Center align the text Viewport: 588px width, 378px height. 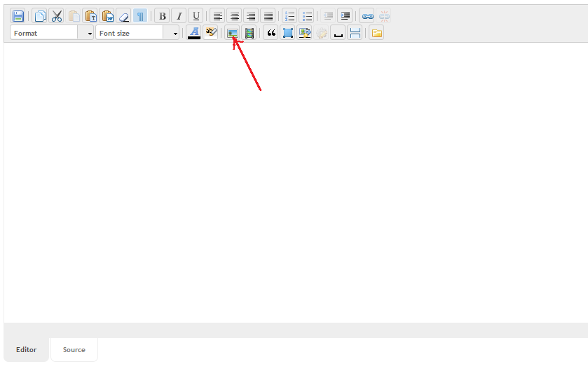pyautogui.click(x=234, y=16)
